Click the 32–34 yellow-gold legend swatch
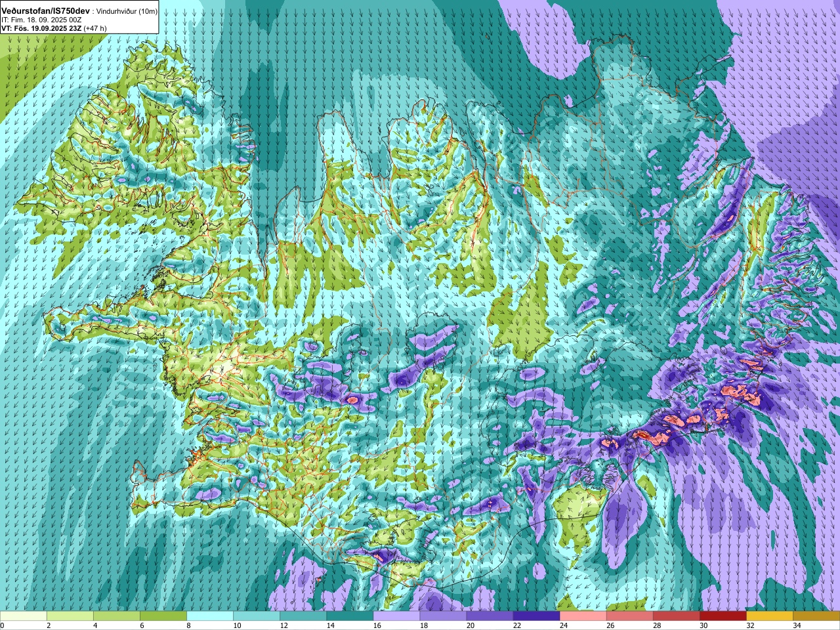This screenshot has width=840, height=630. (769, 616)
